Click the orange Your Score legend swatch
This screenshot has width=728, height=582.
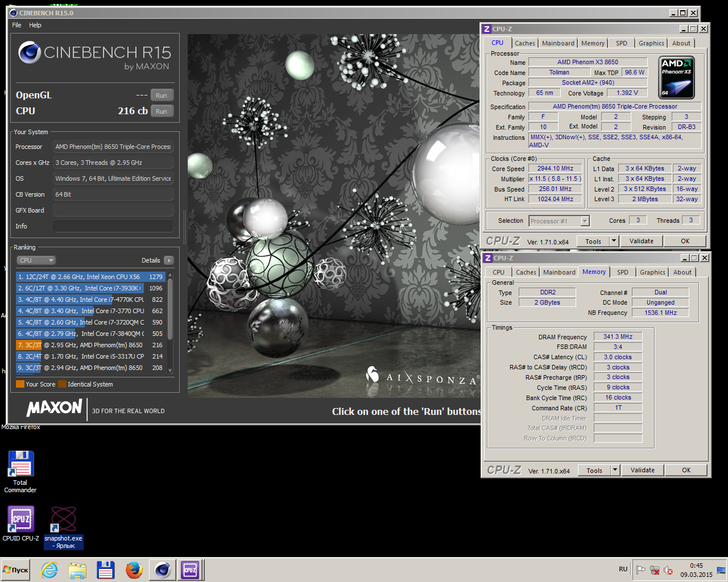click(20, 384)
